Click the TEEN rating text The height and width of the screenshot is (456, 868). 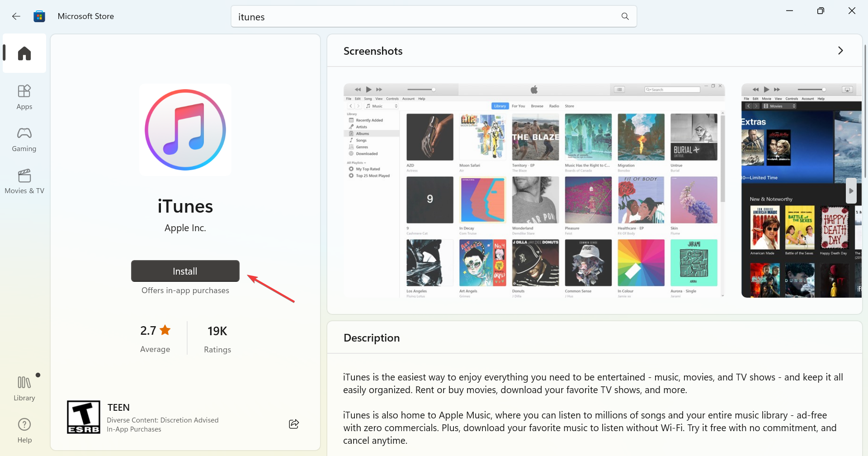point(118,408)
